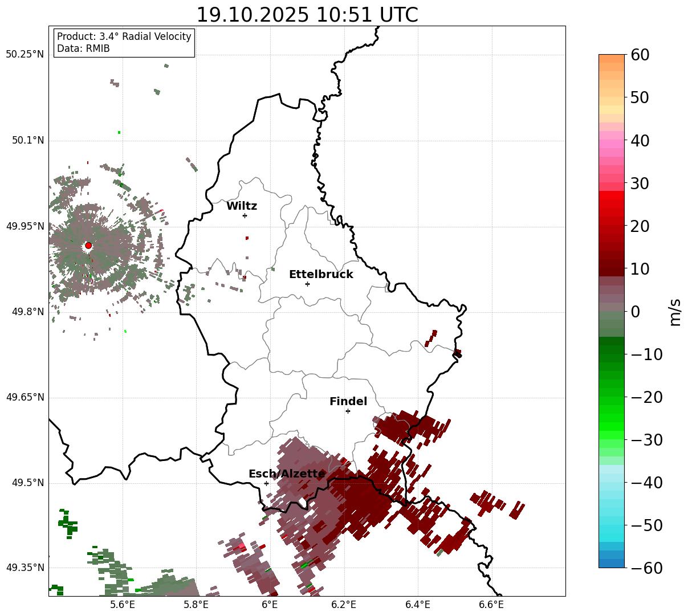Click the 5.6°E longitude label
Viewport: 688px width, 616px height.
click(123, 605)
